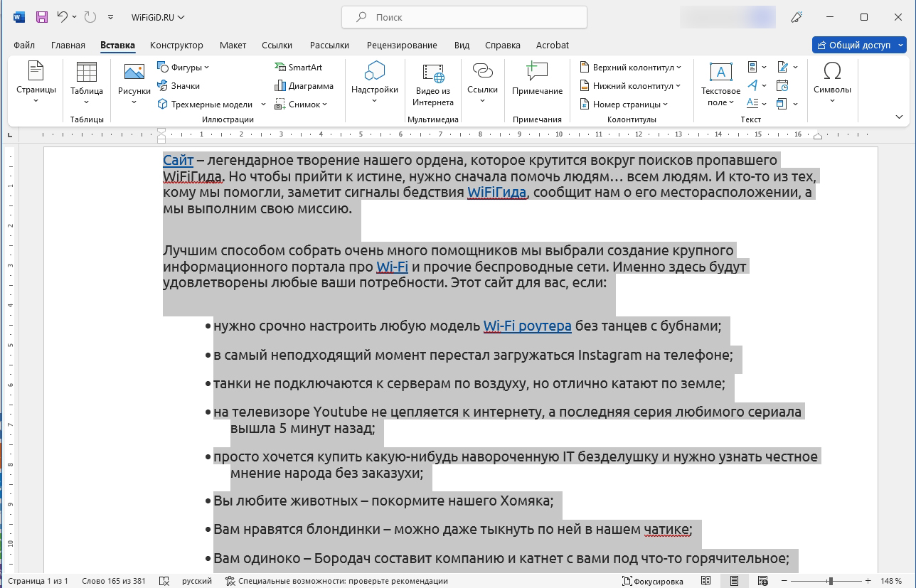Click the pen/designer icon in title bar
This screenshot has width=916, height=588.
click(x=797, y=17)
